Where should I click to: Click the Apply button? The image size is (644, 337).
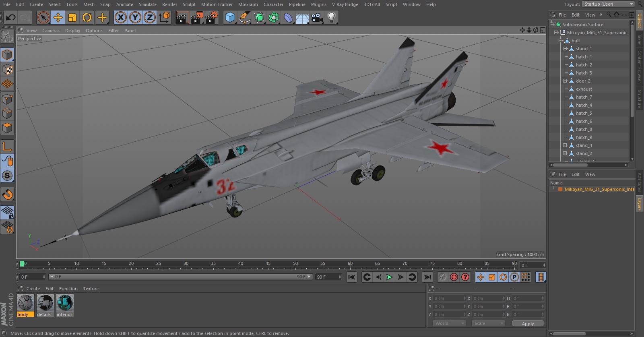tap(528, 323)
